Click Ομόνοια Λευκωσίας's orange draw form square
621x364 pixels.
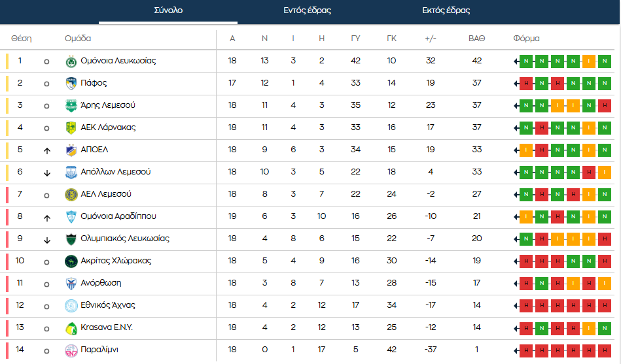(588, 61)
